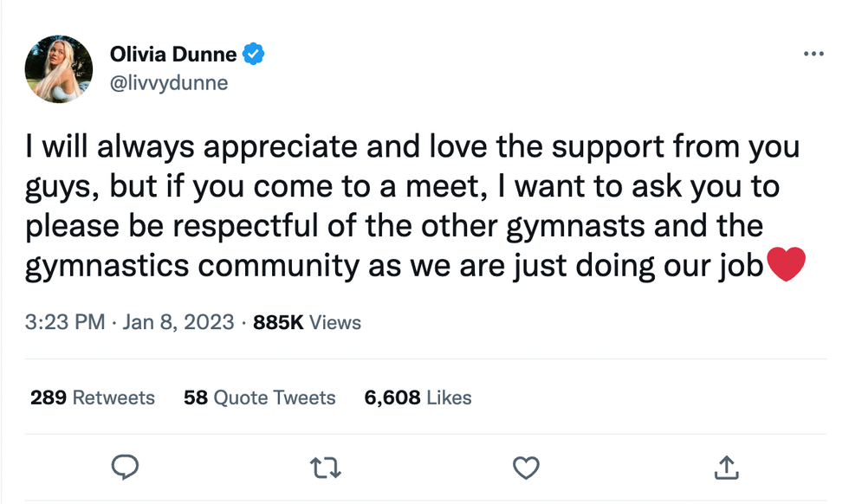The image size is (849, 504).
Task: Click the Jan 8, 2023 date
Action: (178, 323)
